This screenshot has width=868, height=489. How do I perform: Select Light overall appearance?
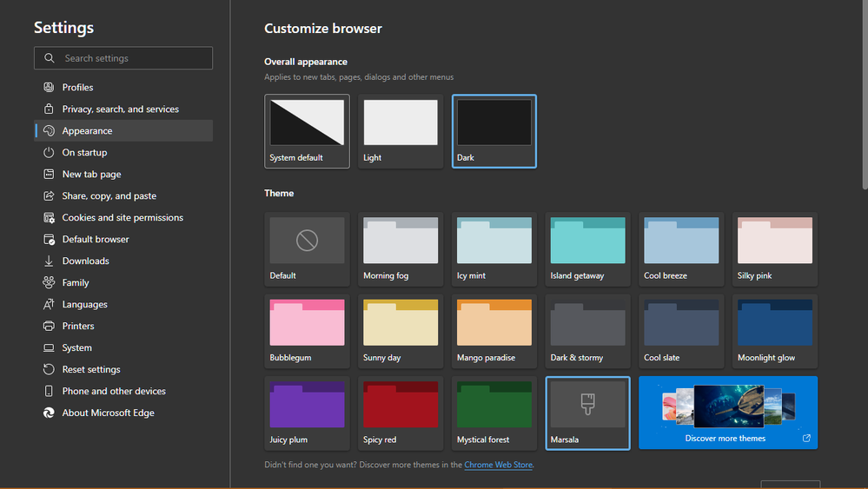click(401, 131)
